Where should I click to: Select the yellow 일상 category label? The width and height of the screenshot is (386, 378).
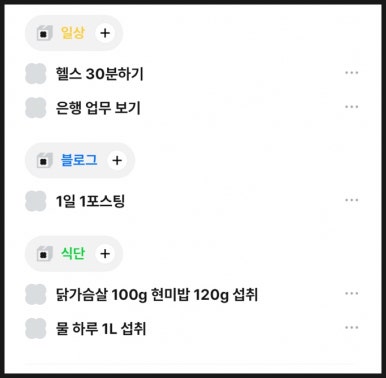click(x=73, y=33)
